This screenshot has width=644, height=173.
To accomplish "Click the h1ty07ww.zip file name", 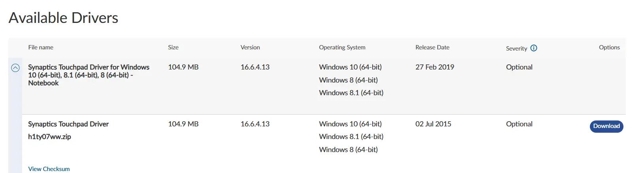I will 50,137.
